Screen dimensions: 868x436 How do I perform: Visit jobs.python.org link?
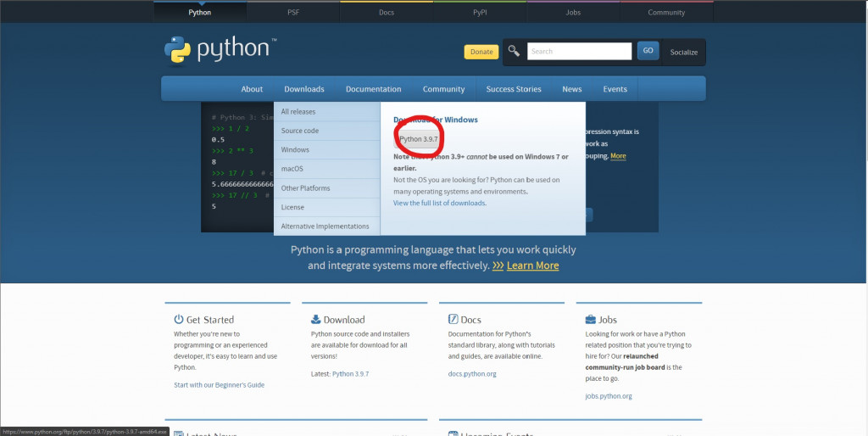[x=609, y=396]
